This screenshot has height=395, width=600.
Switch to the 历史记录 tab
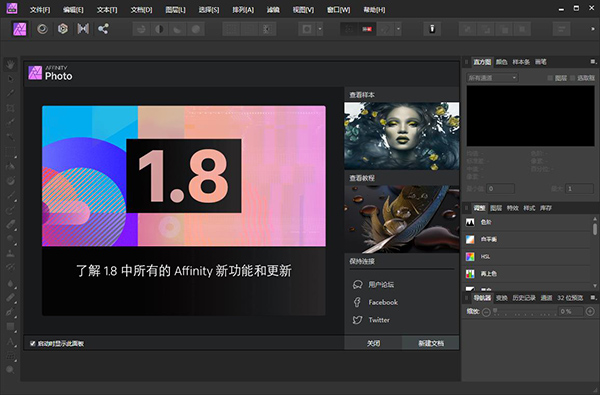(x=524, y=298)
